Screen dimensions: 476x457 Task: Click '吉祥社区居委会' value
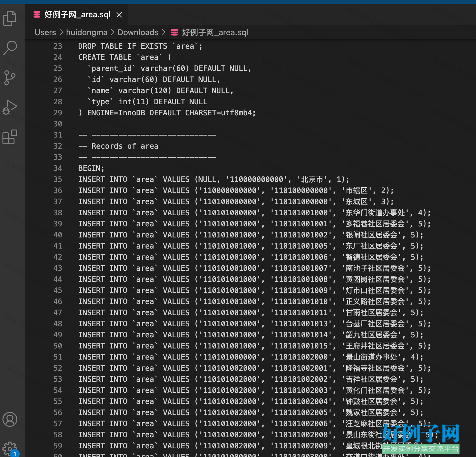click(371, 379)
